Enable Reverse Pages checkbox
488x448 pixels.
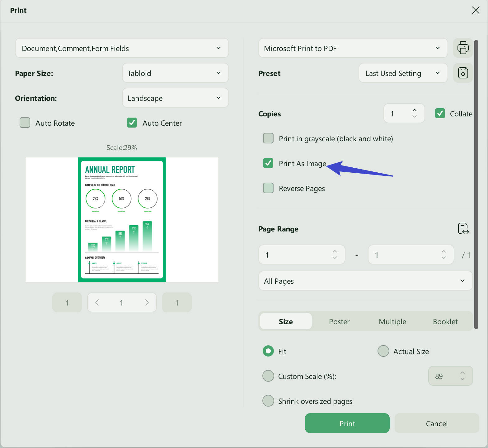click(x=268, y=188)
